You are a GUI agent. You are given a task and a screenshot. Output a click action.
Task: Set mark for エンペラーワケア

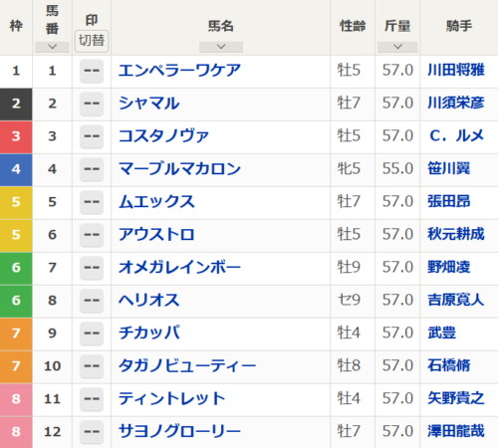tap(92, 71)
